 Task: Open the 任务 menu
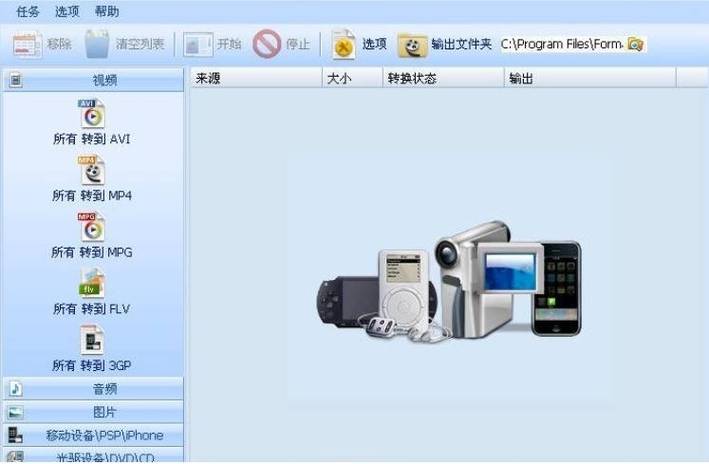click(28, 11)
